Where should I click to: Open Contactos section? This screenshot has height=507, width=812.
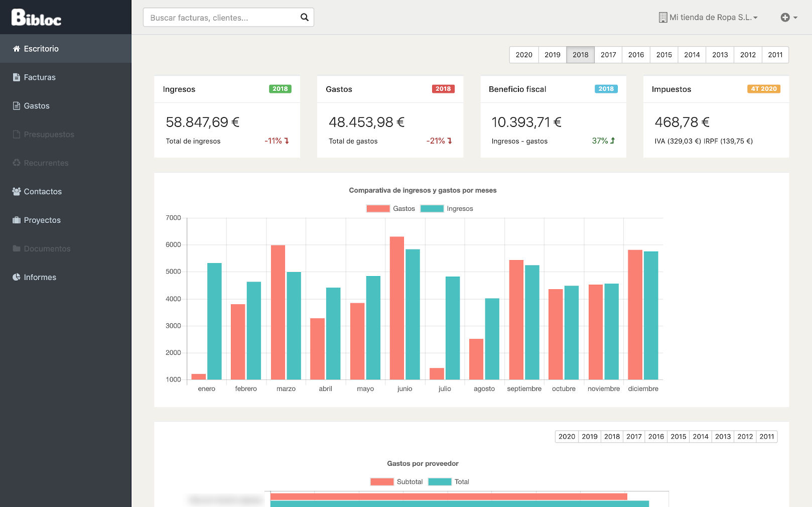65,192
